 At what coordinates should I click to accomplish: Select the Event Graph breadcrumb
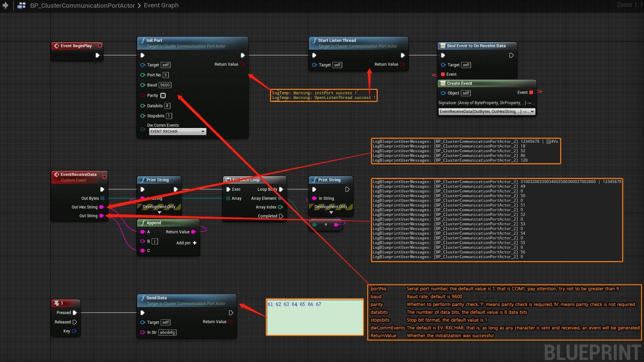coord(161,6)
